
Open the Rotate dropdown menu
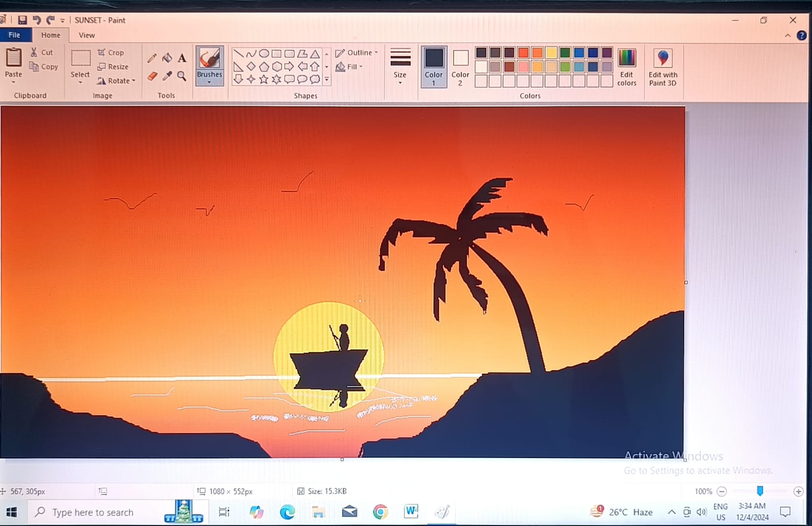click(x=117, y=81)
